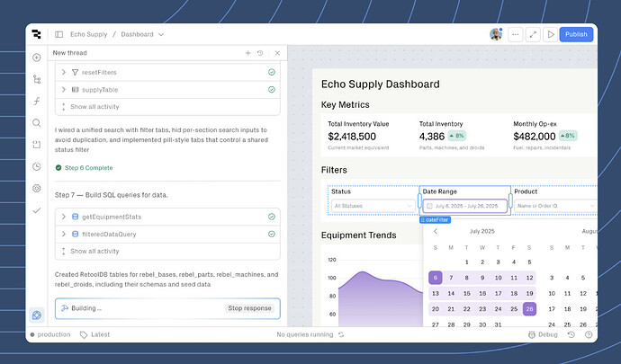The width and height of the screenshot is (621, 364).
Task: Click the Date Range input field
Action: point(464,206)
